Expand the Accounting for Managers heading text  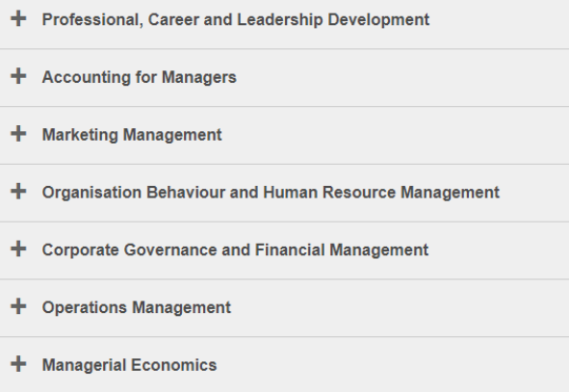(140, 77)
